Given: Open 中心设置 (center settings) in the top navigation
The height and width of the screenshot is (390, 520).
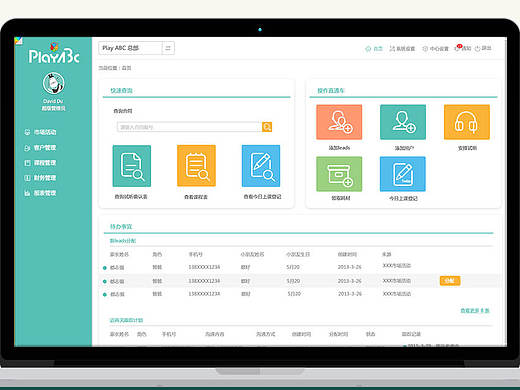Looking at the screenshot, I should [x=435, y=49].
